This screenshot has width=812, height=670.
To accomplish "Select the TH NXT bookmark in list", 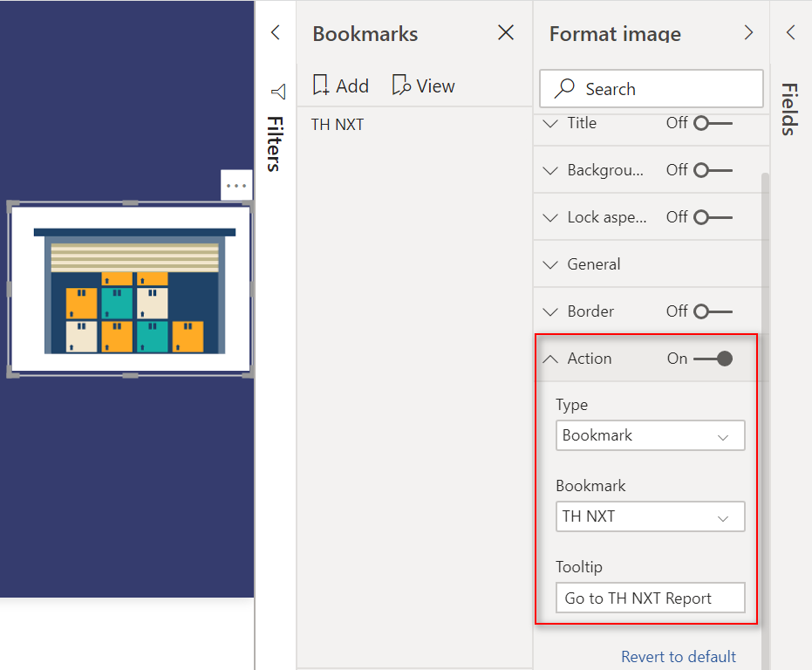I will pyautogui.click(x=338, y=125).
